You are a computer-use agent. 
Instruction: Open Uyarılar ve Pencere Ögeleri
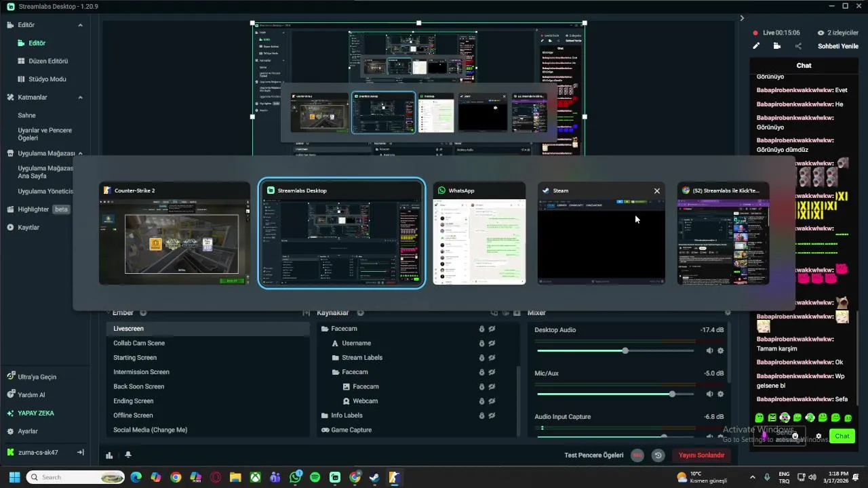tap(45, 134)
